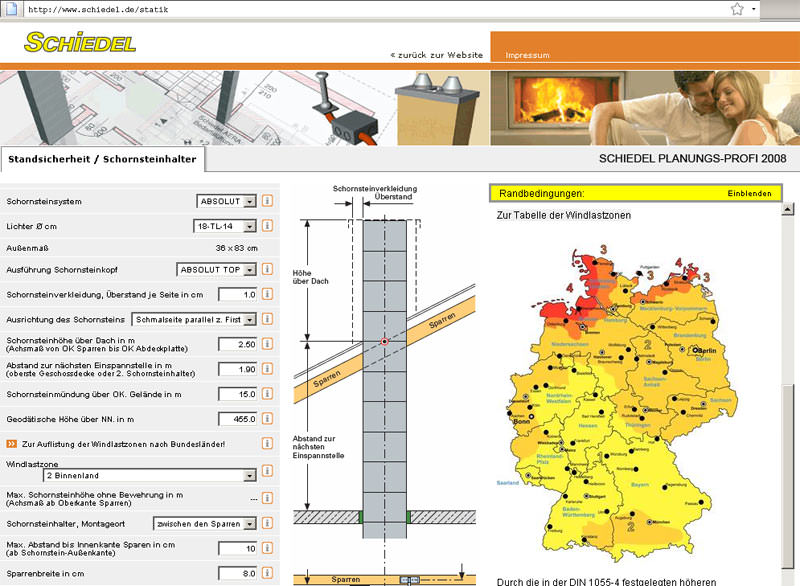The width and height of the screenshot is (800, 586).
Task: Click the chimney blueprint banner image
Action: (x=245, y=108)
